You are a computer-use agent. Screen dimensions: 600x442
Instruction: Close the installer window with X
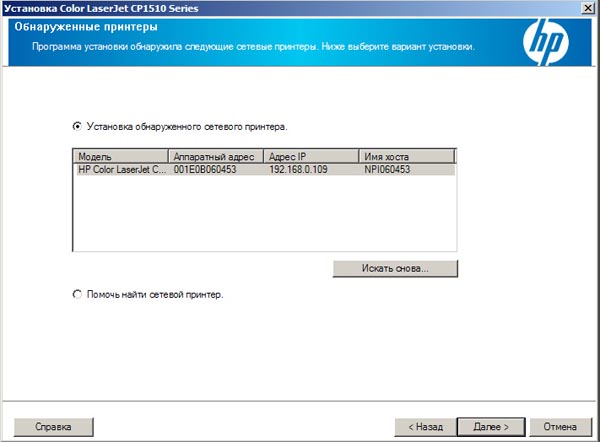coord(587,8)
